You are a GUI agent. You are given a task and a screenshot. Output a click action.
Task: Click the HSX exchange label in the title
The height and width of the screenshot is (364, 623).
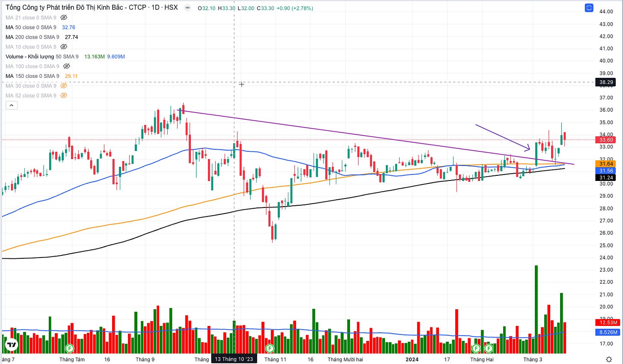(x=171, y=8)
